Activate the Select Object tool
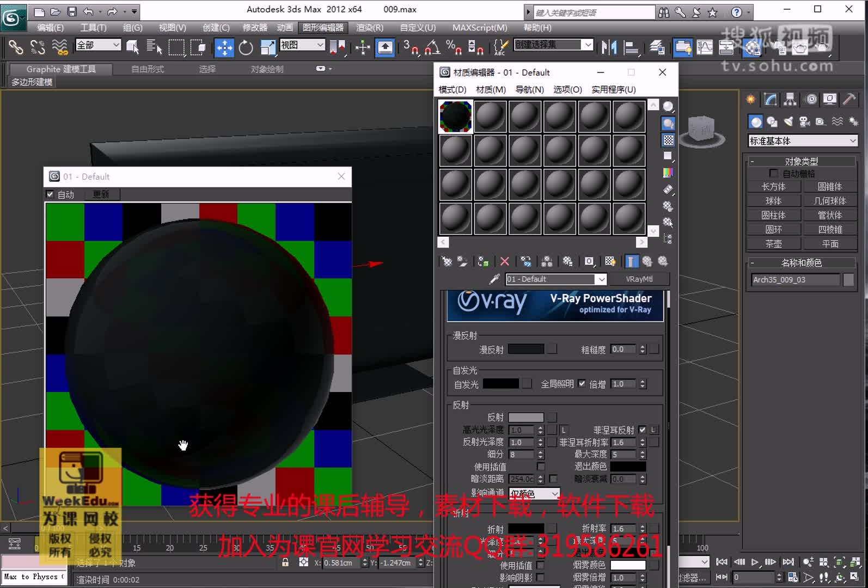Viewport: 868px width, 588px height. [132, 48]
